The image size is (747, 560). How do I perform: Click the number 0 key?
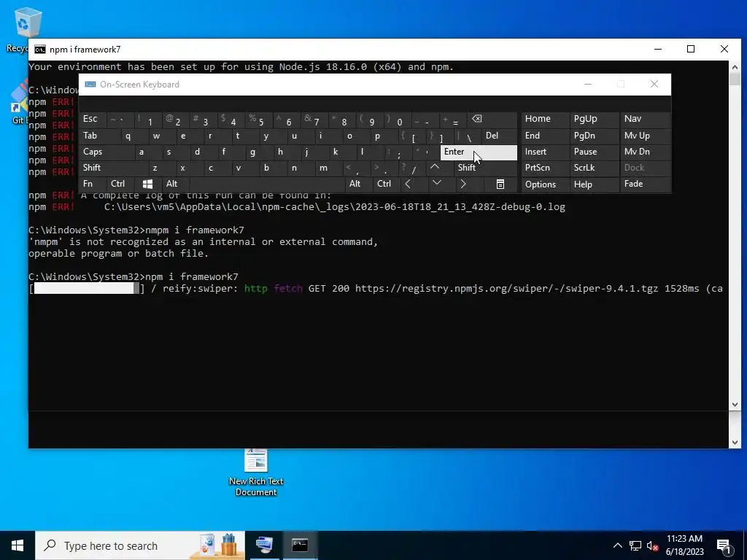pyautogui.click(x=397, y=119)
